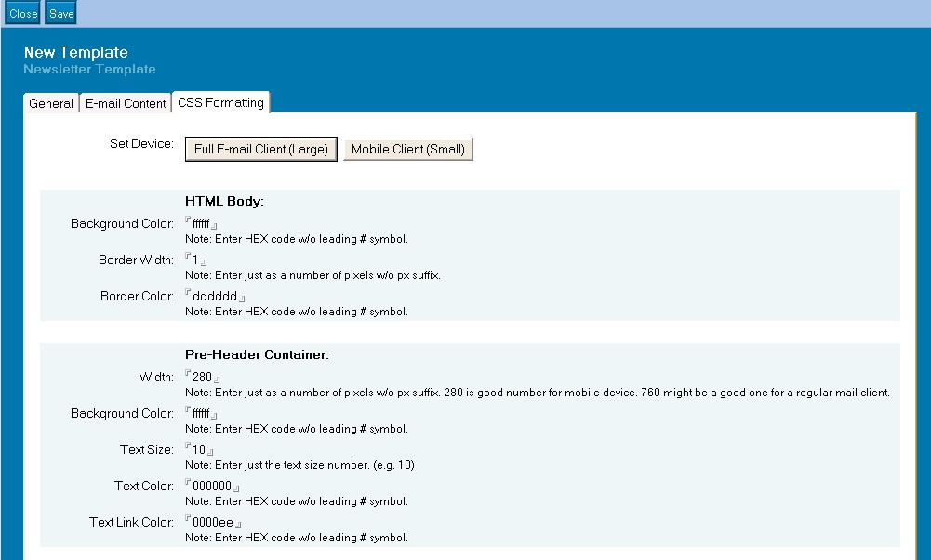931x560 pixels.
Task: Choose Full E-mail Client (Large) device
Action: coord(261,149)
